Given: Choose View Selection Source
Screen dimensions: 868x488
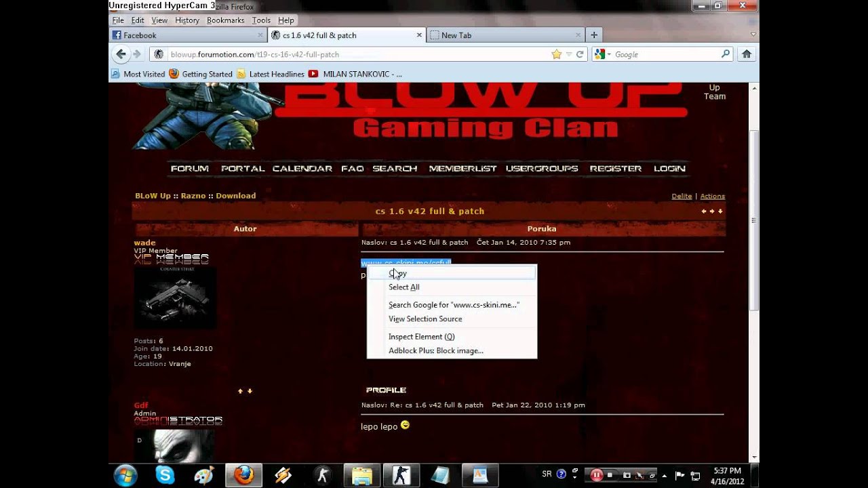Looking at the screenshot, I should (x=452, y=319).
